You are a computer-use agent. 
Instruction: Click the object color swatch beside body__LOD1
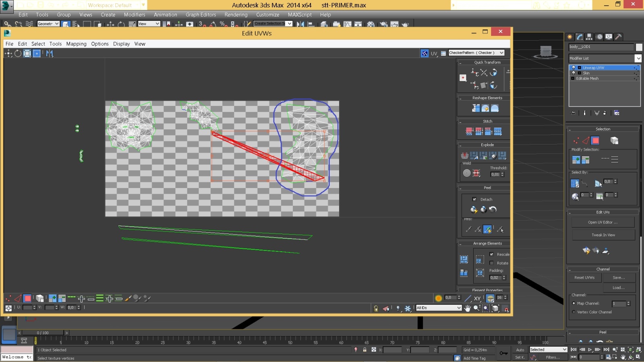pyautogui.click(x=639, y=47)
